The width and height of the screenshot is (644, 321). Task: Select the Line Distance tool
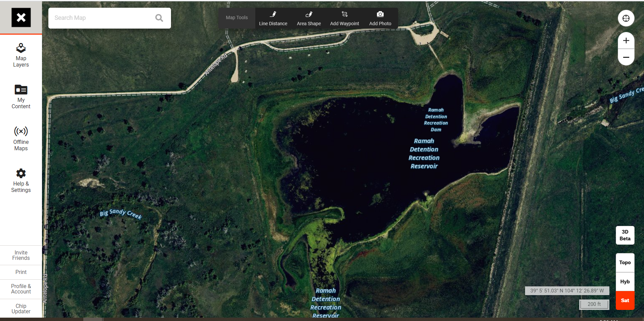coord(273,18)
